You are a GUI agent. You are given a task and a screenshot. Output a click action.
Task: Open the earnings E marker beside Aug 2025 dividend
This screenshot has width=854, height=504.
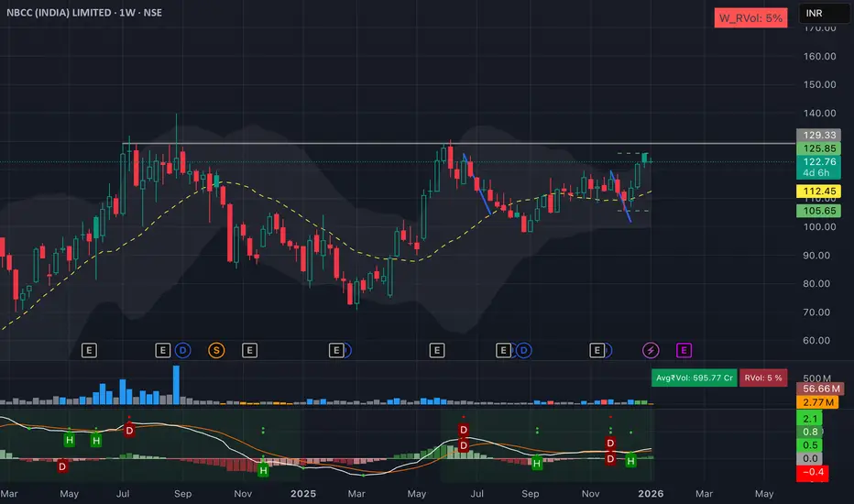pyautogui.click(x=503, y=350)
